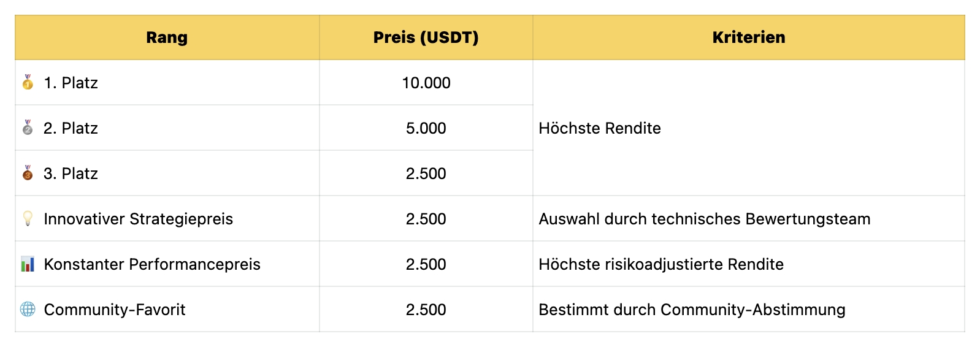
Task: Select the Rang column header
Action: [x=167, y=37]
